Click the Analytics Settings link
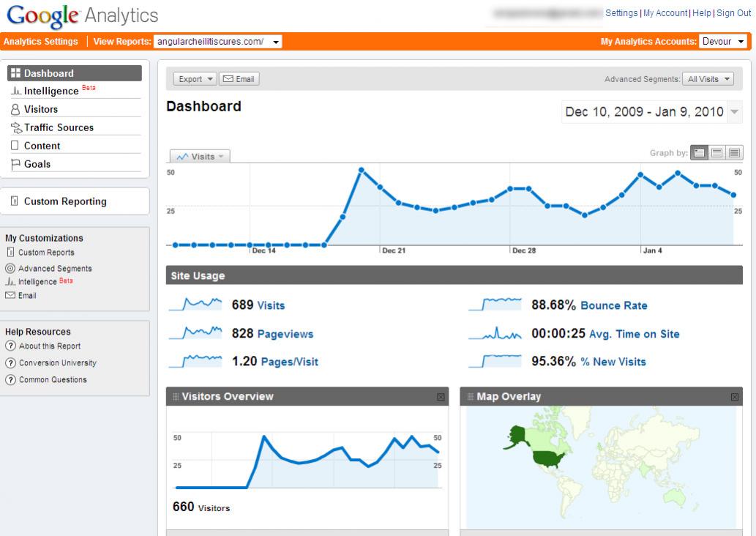 (x=40, y=42)
